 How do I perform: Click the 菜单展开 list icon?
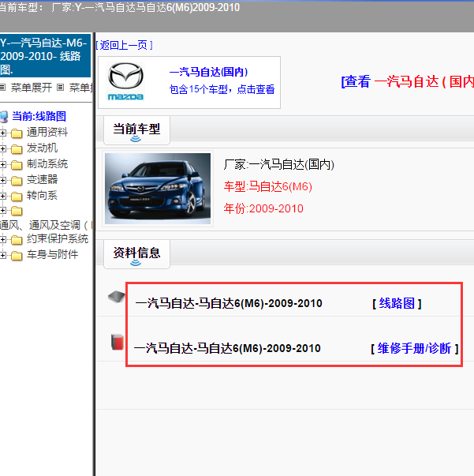tap(2, 88)
